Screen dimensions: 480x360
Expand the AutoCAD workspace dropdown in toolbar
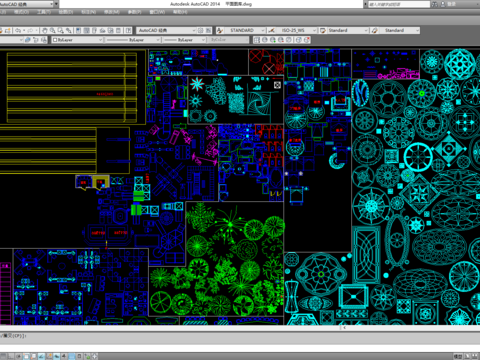pos(166,30)
